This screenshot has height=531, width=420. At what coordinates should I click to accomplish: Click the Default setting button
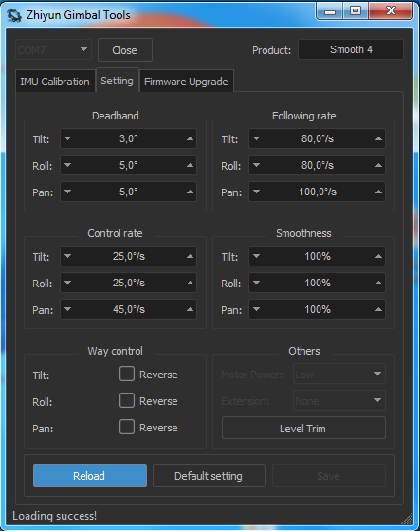tap(209, 476)
